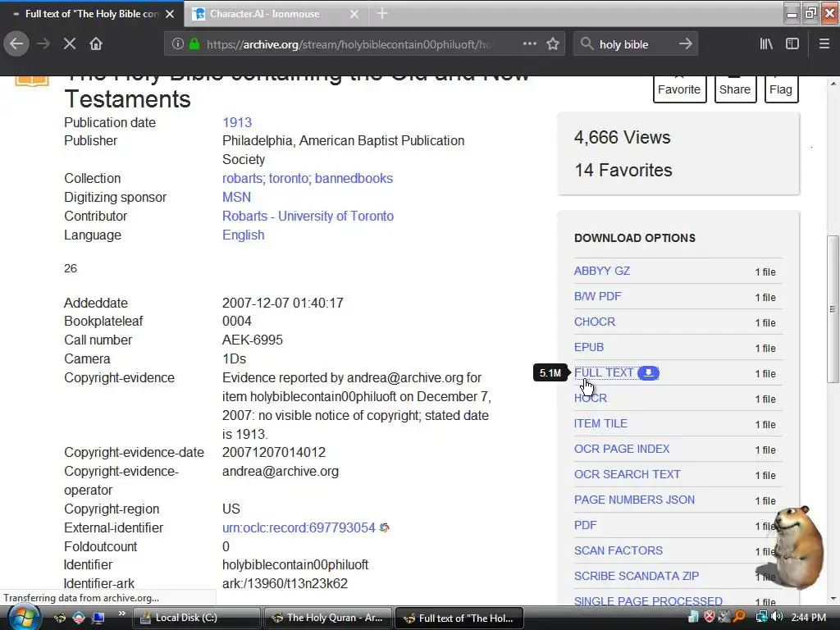This screenshot has height=630, width=840.
Task: Click the green padlock security icon
Action: [195, 44]
